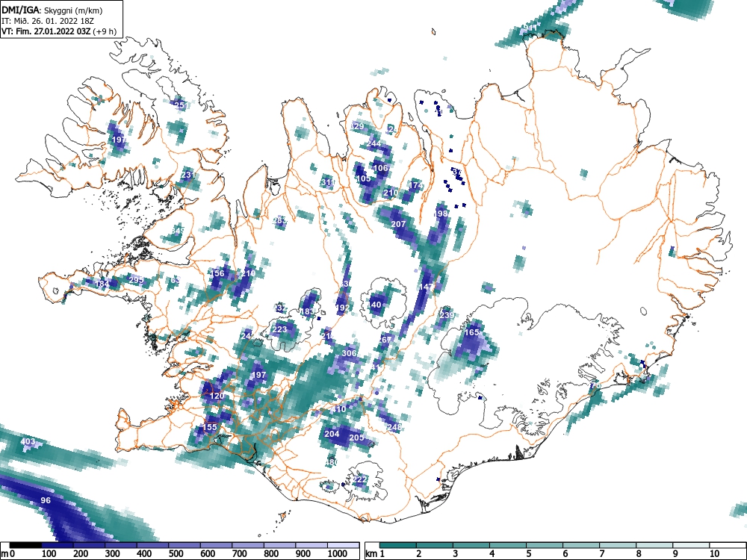Click the black 0 m legend swatch
The height and width of the screenshot is (560, 747).
[x=25, y=545]
